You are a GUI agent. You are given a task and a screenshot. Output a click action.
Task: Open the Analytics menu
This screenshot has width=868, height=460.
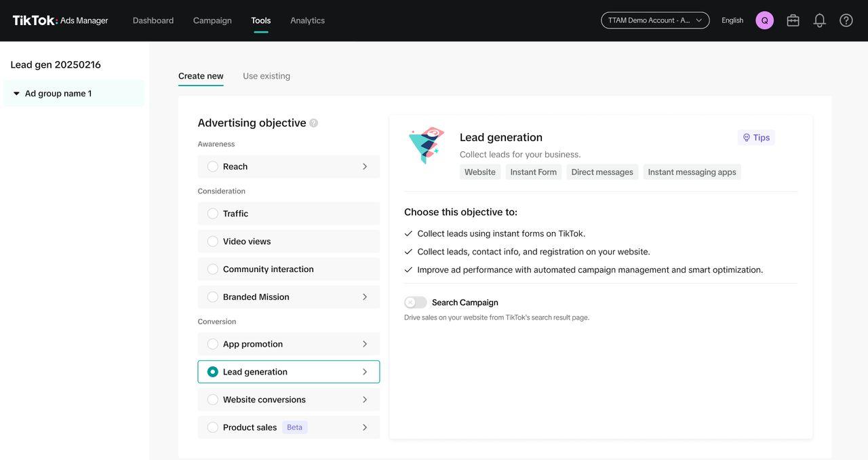307,20
